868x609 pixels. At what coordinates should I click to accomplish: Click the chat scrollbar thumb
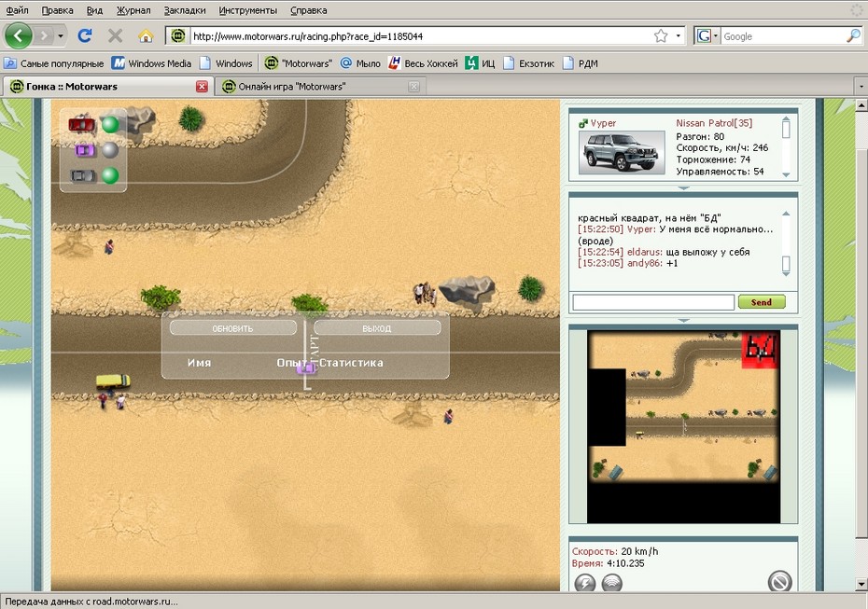click(x=786, y=265)
